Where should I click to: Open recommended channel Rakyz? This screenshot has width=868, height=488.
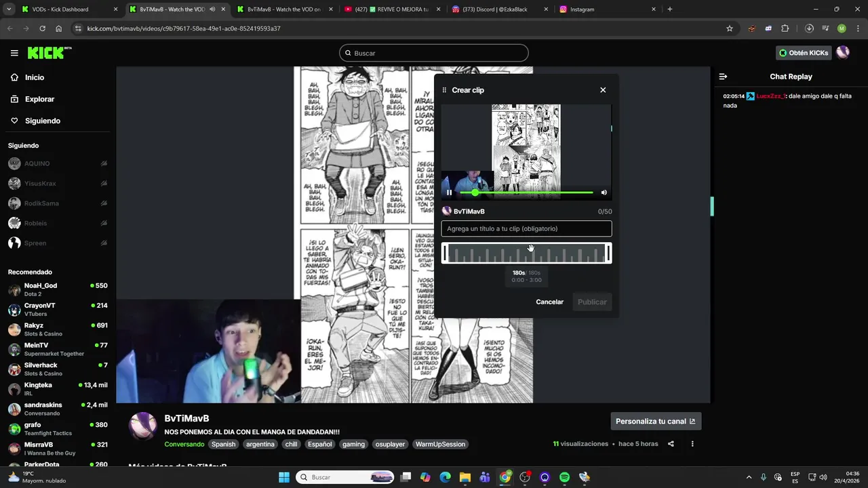pyautogui.click(x=57, y=329)
